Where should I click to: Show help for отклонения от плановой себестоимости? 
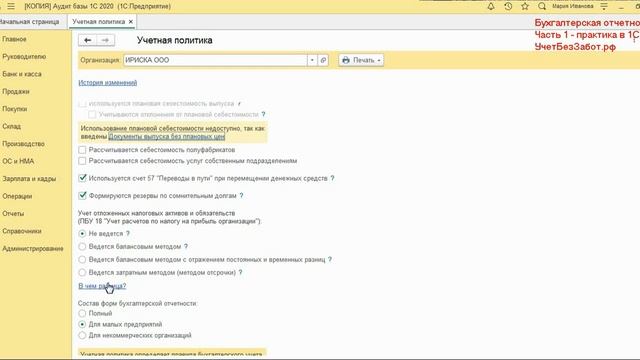pyautogui.click(x=263, y=114)
